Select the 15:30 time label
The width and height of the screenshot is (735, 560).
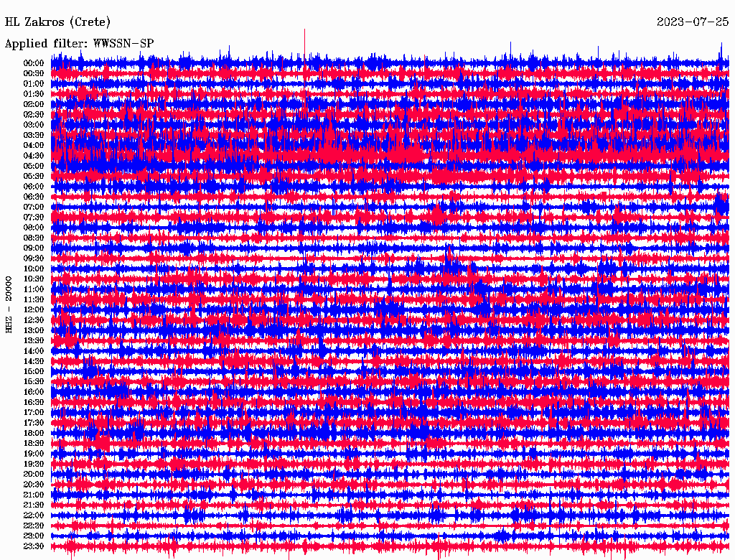(34, 382)
